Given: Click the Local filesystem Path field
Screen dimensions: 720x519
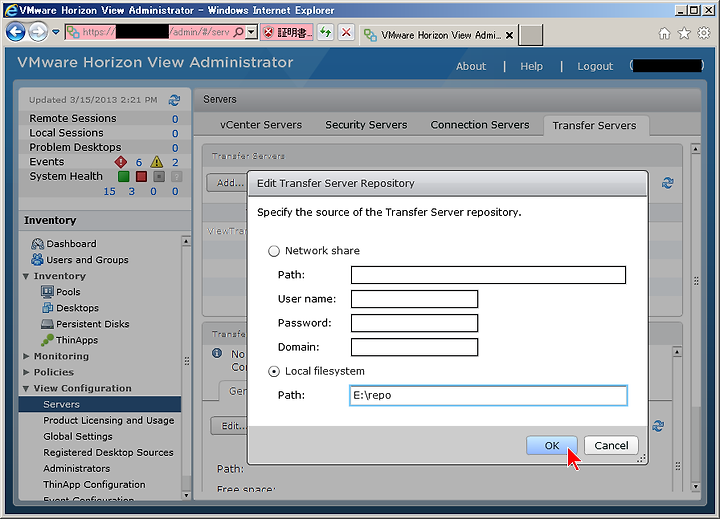Looking at the screenshot, I should 488,395.
